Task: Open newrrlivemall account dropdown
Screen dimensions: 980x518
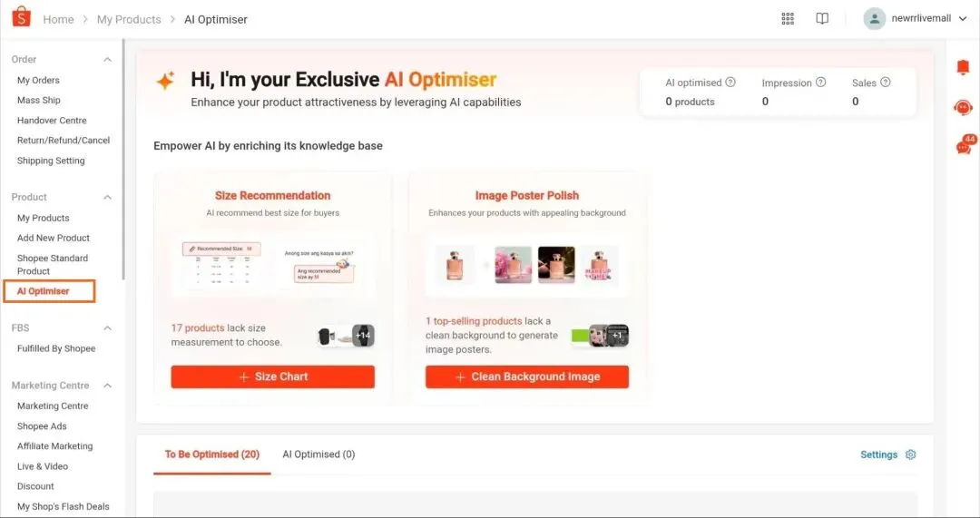Action: click(x=915, y=19)
